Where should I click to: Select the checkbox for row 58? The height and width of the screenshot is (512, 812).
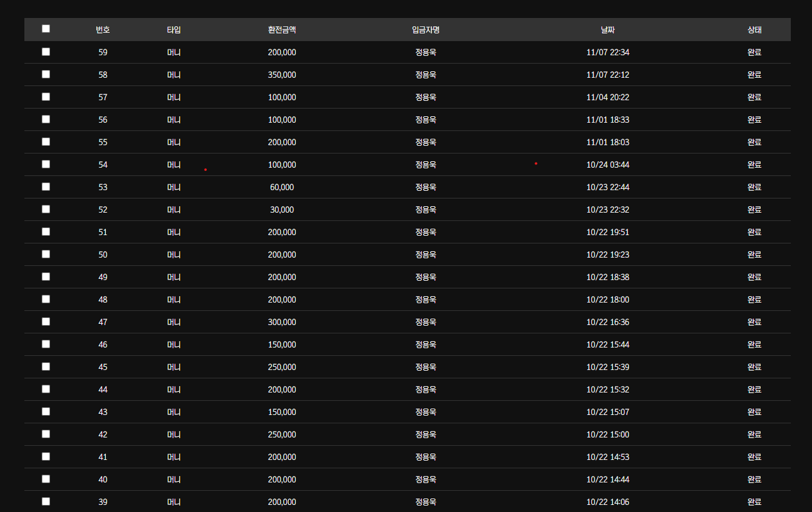pos(46,75)
